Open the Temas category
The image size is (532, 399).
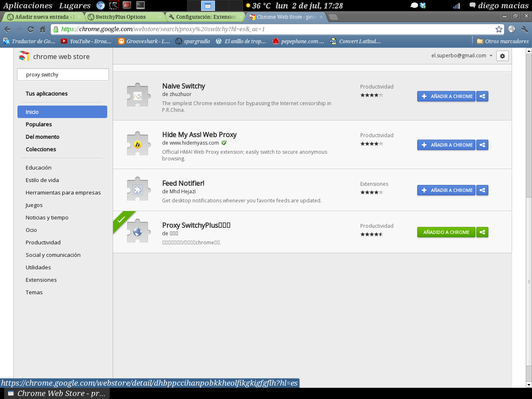point(34,292)
